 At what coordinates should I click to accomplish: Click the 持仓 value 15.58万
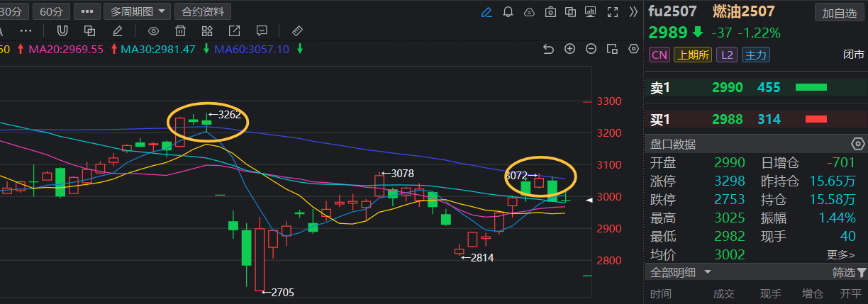(832, 199)
